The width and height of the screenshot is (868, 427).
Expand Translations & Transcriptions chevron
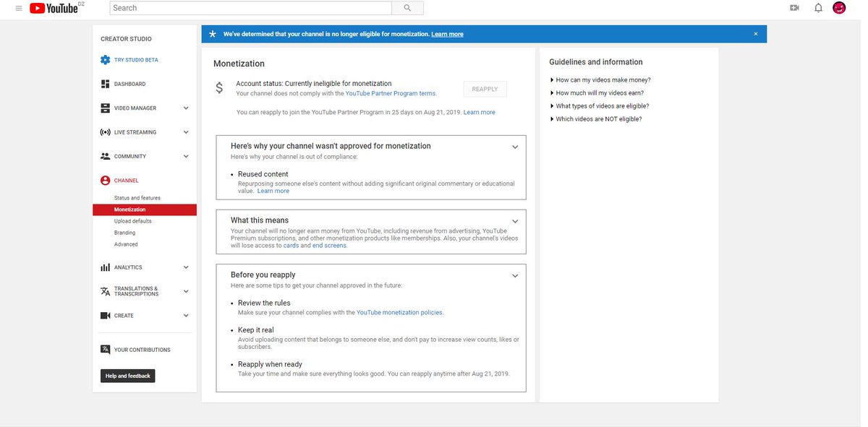[x=186, y=291]
